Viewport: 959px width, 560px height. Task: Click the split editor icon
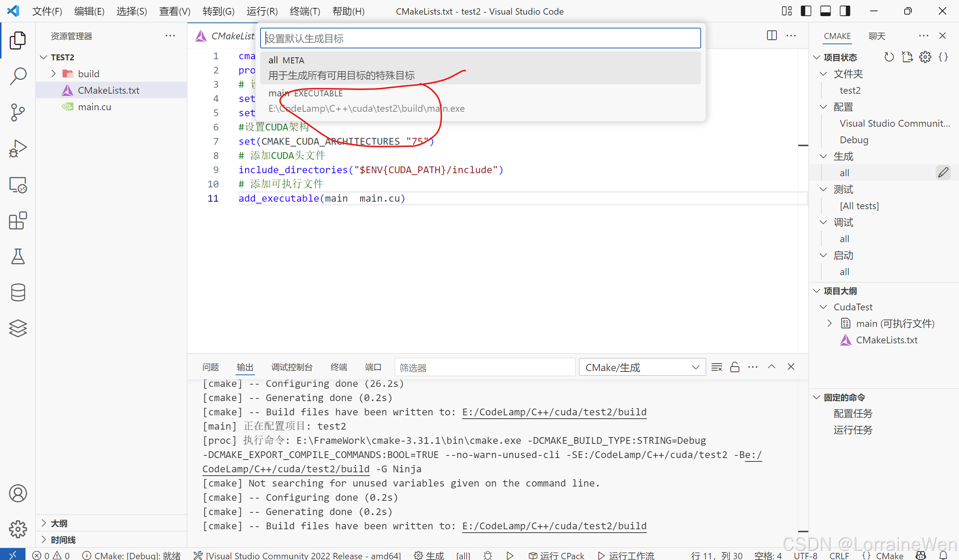[x=772, y=36]
